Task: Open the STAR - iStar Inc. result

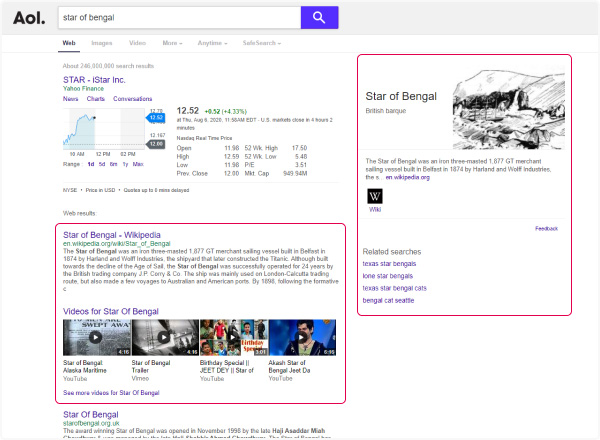Action: coord(94,80)
